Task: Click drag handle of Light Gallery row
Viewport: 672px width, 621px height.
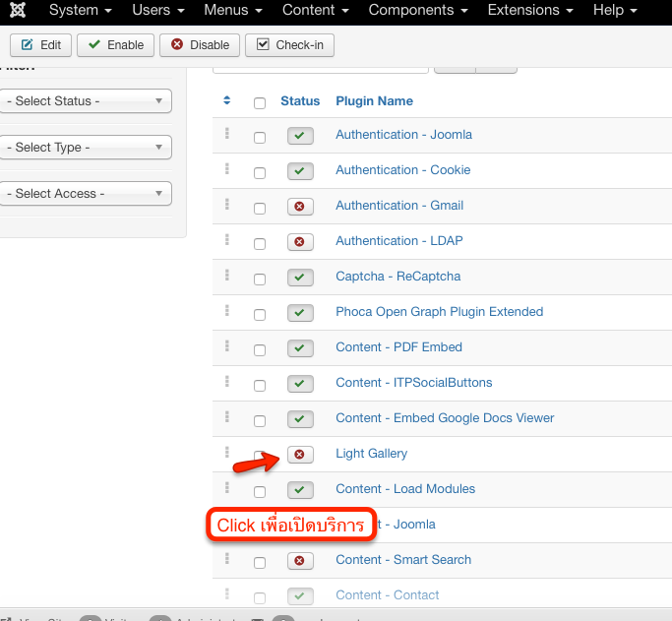Action: [x=227, y=452]
